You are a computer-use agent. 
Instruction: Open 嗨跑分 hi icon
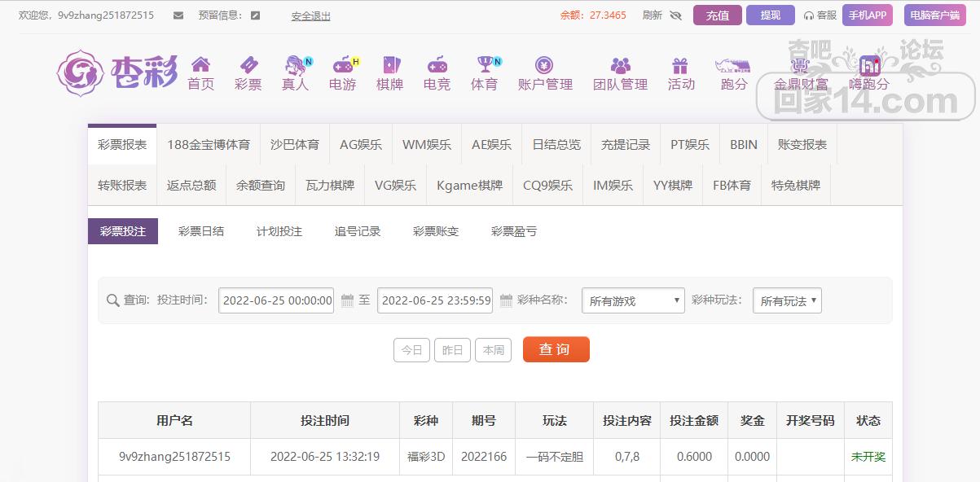tap(869, 65)
